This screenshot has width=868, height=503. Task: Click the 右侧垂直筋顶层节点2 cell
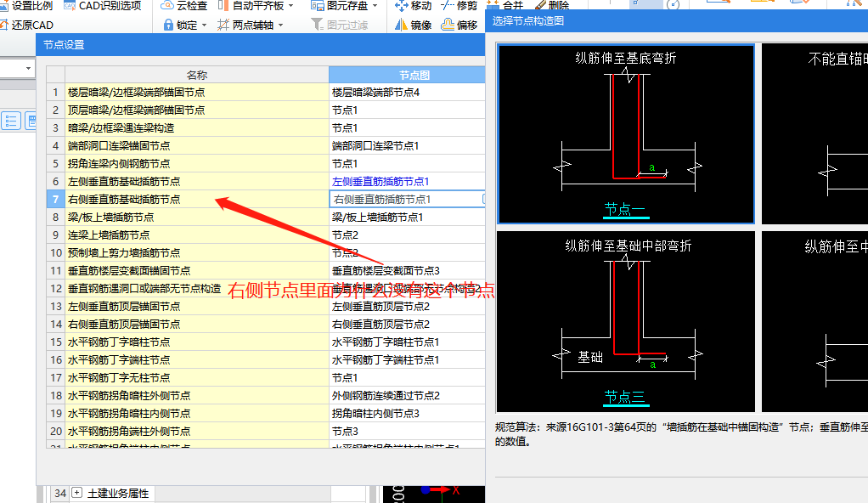407,324
